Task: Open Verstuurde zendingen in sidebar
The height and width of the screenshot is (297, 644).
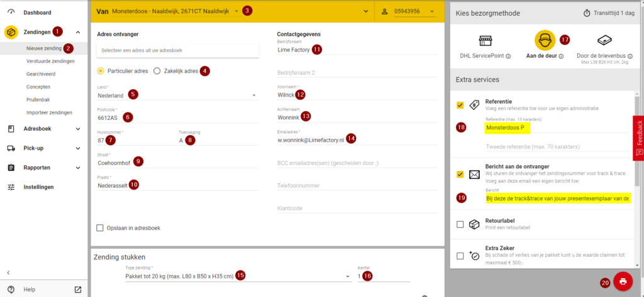Action: pyautogui.click(x=50, y=61)
